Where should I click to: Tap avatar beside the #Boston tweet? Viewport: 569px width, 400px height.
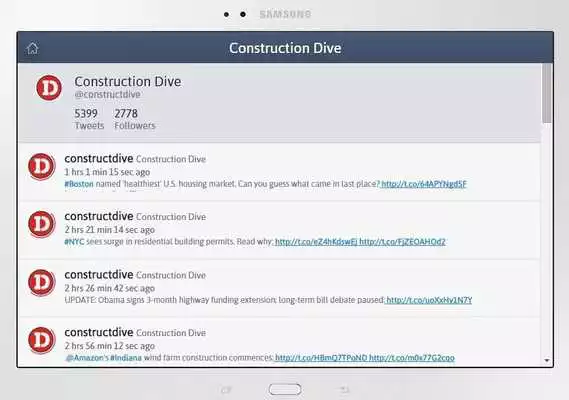tap(42, 167)
